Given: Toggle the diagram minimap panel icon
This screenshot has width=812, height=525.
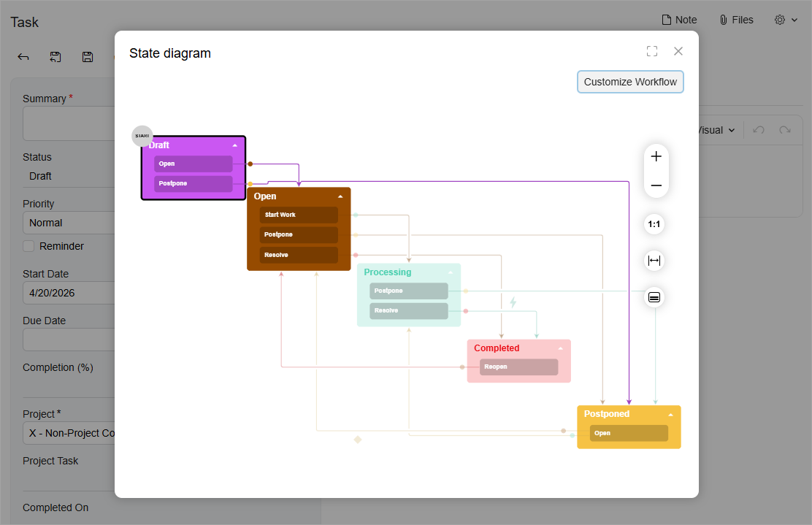Looking at the screenshot, I should (x=654, y=297).
